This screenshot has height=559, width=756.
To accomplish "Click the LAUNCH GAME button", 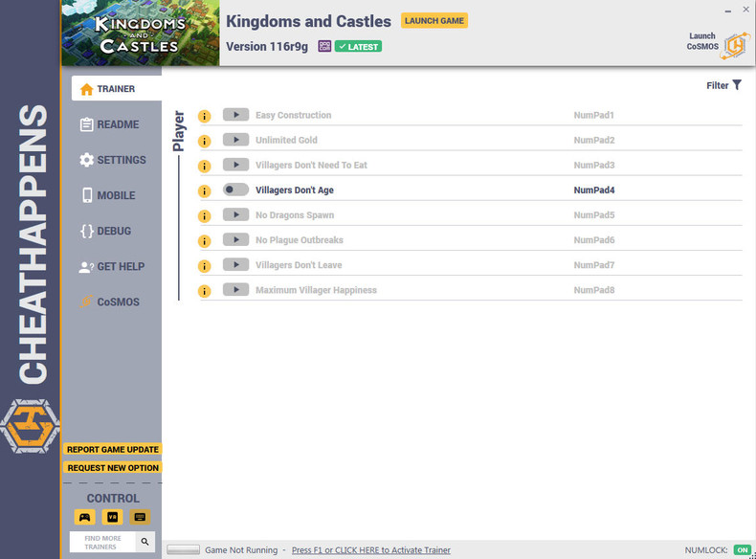I will [x=434, y=21].
